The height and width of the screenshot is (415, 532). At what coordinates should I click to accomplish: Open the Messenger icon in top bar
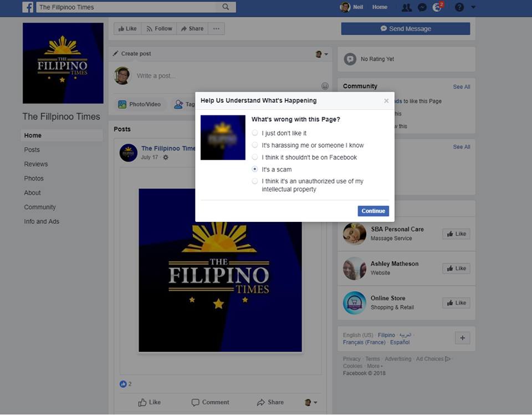pyautogui.click(x=422, y=7)
